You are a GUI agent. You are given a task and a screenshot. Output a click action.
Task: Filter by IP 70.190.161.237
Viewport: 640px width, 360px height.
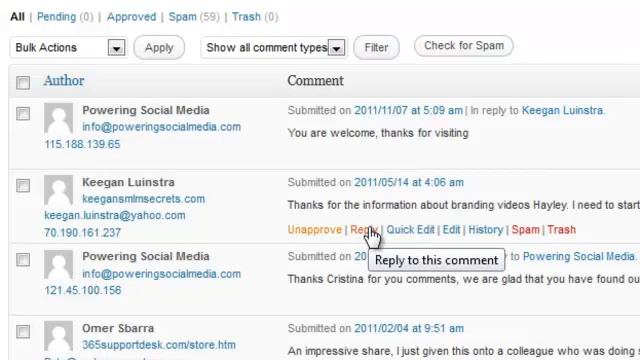[82, 233]
